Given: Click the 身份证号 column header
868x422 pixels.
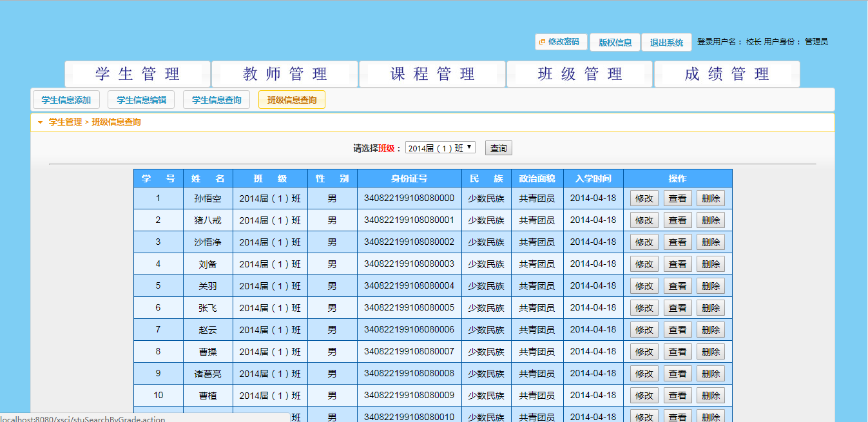Looking at the screenshot, I should point(409,178).
